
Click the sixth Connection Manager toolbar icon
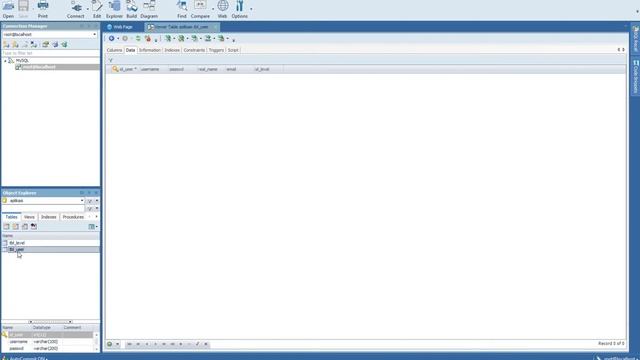[55, 44]
